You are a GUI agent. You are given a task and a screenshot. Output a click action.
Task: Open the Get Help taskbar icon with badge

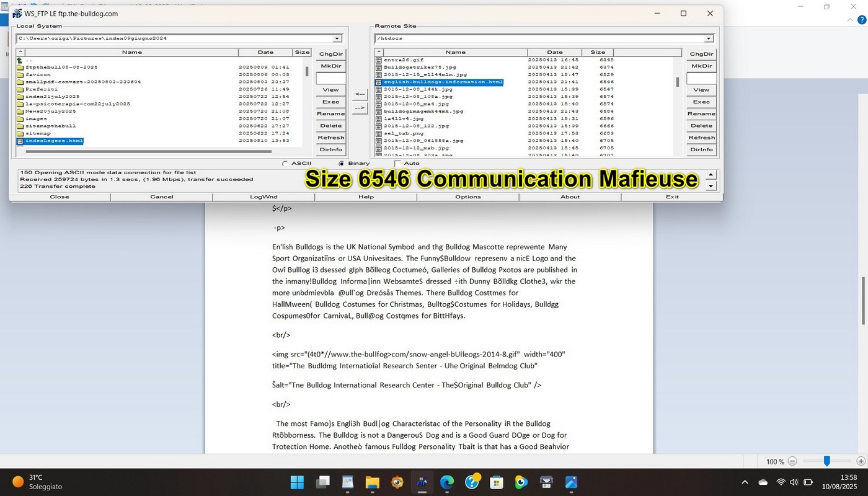point(472,480)
